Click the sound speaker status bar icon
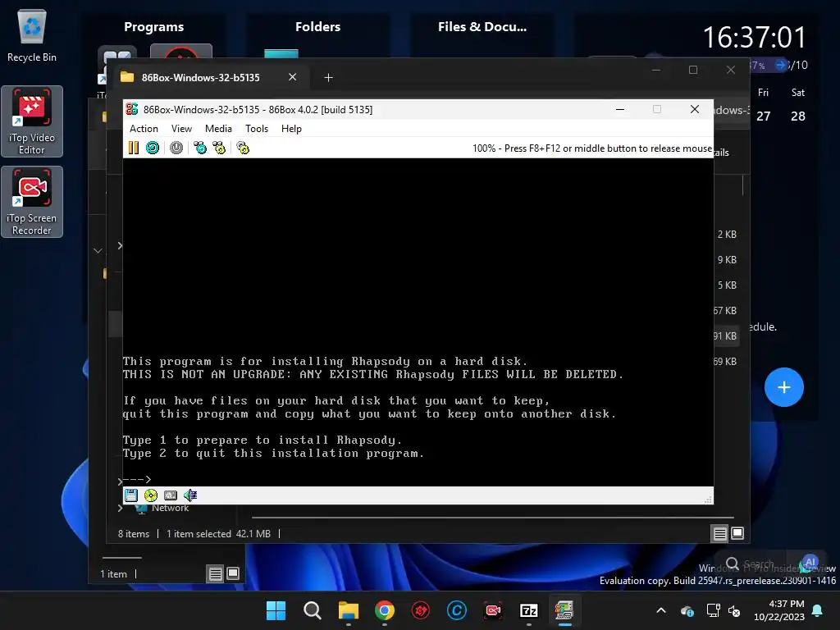840x630 pixels. click(190, 495)
